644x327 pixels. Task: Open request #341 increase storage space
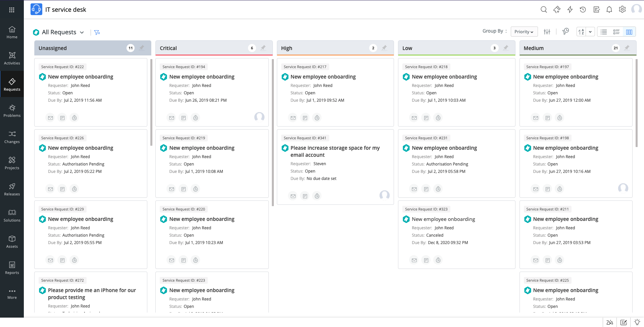click(335, 151)
